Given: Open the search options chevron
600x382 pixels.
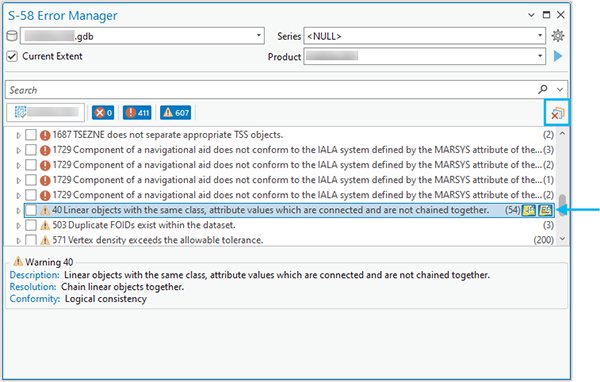Looking at the screenshot, I should [560, 90].
